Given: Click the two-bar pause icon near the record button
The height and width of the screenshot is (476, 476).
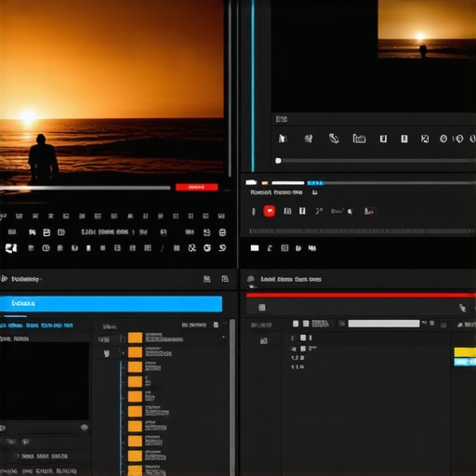Looking at the screenshot, I should click(302, 211).
